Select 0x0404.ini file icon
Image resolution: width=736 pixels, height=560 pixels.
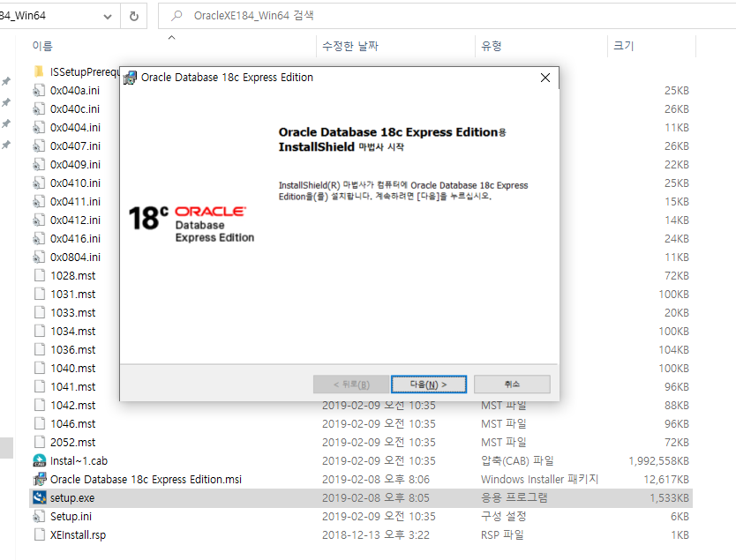[x=40, y=127]
